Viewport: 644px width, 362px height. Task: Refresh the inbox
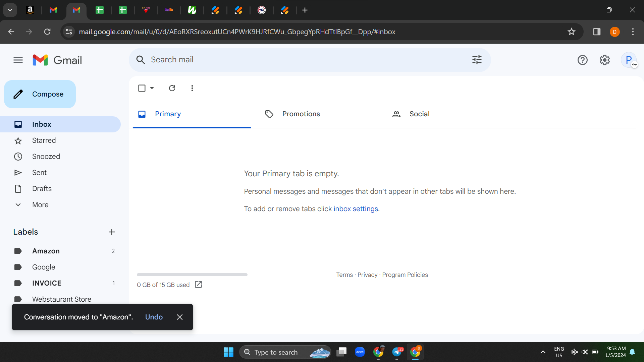[172, 88]
